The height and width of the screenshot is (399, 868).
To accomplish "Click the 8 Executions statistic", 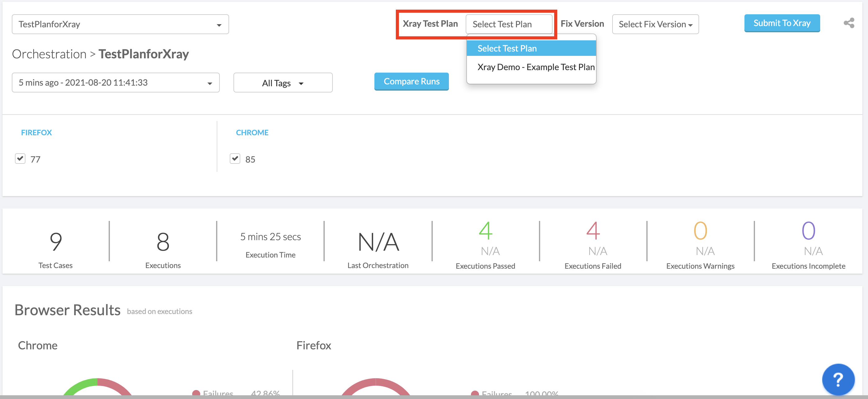I will pyautogui.click(x=163, y=241).
